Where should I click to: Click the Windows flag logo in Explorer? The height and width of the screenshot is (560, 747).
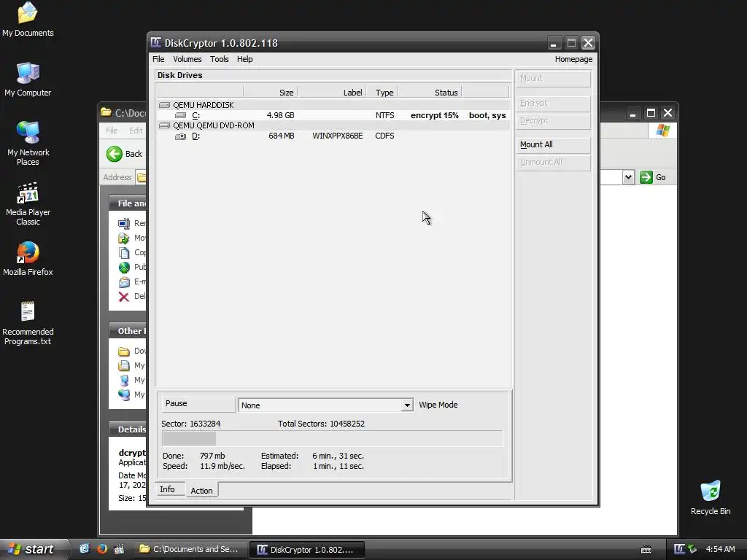662,131
